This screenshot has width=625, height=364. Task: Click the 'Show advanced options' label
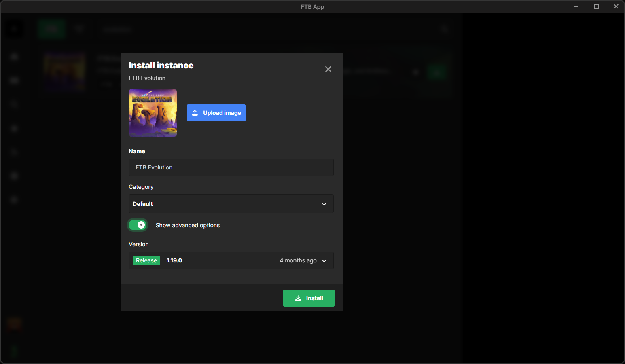187,225
